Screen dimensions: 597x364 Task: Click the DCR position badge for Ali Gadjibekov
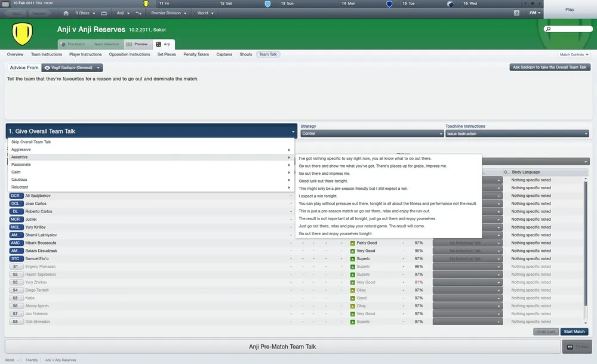coord(16,196)
